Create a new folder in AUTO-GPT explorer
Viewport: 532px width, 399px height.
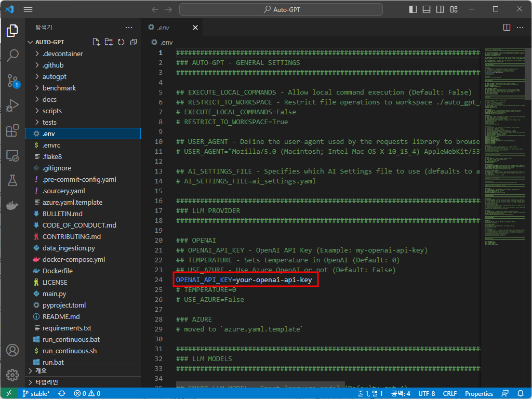[x=109, y=42]
